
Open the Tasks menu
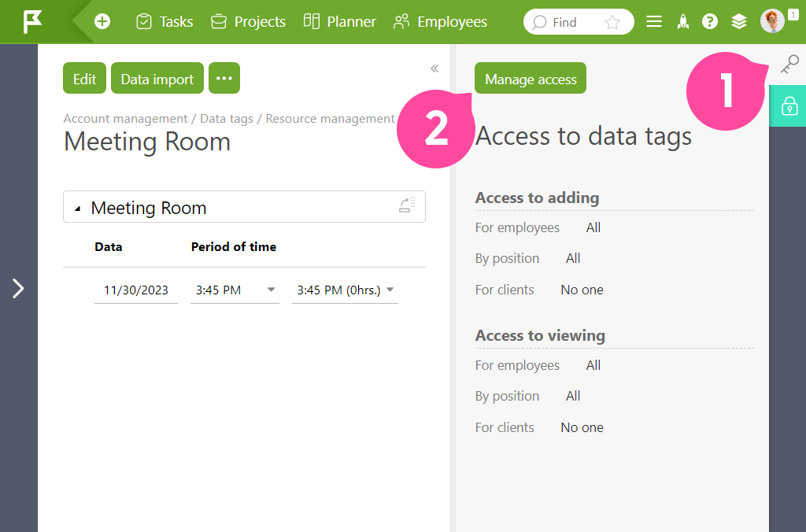(165, 21)
